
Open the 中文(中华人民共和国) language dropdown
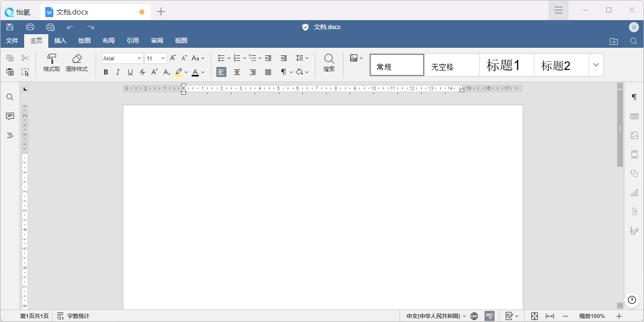click(436, 316)
